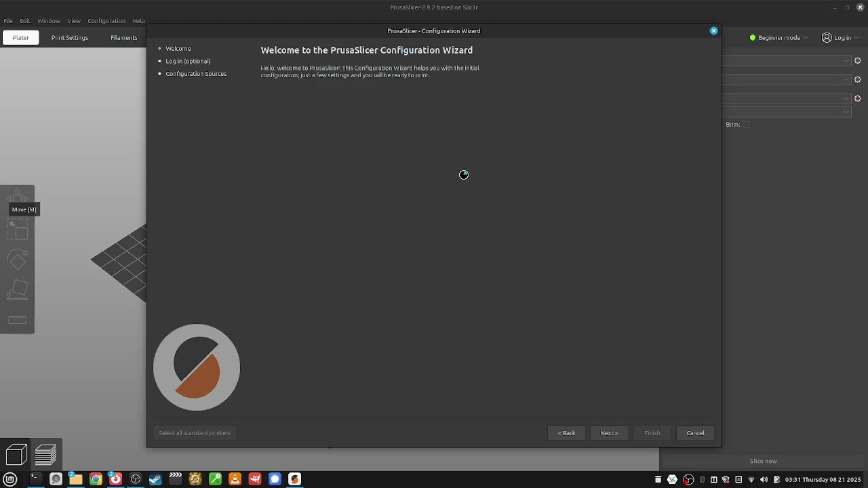Open the Window menu

click(49, 21)
